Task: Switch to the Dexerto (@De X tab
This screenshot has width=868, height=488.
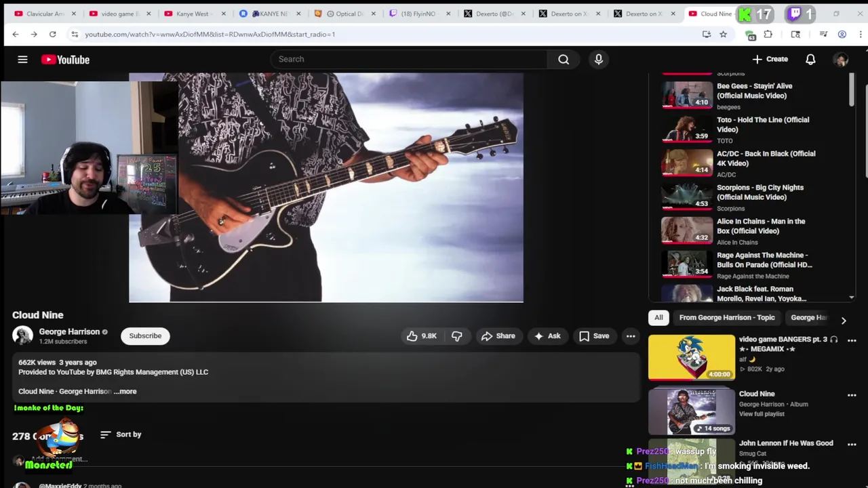Action: pyautogui.click(x=495, y=14)
